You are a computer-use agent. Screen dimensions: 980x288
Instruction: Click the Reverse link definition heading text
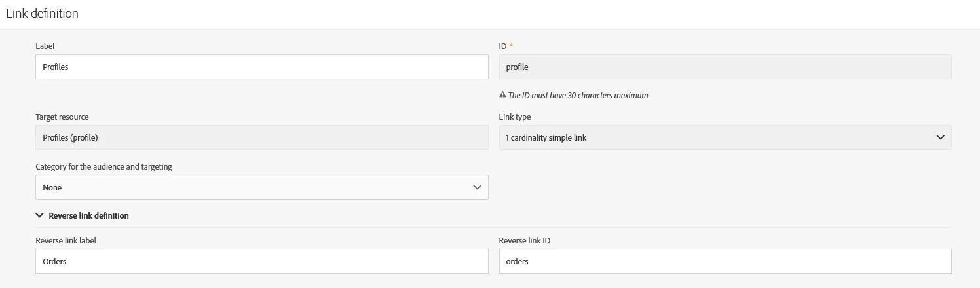coord(88,215)
